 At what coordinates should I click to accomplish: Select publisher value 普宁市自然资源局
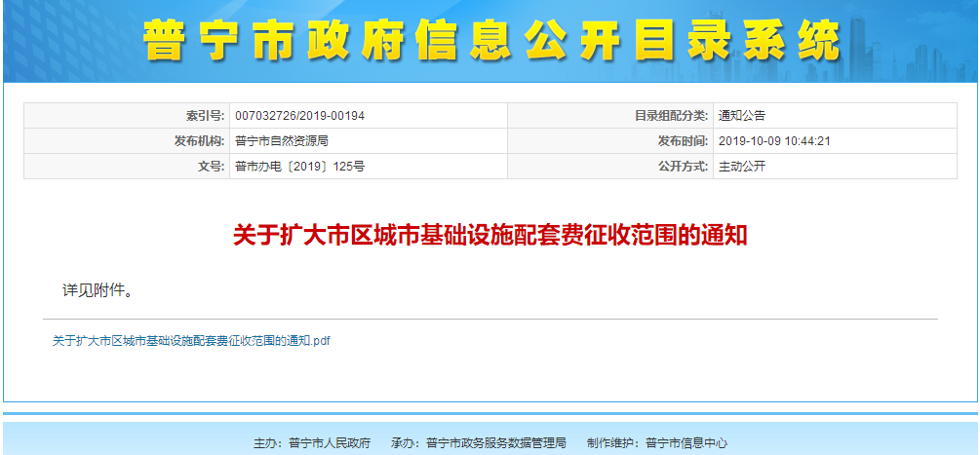pos(282,141)
